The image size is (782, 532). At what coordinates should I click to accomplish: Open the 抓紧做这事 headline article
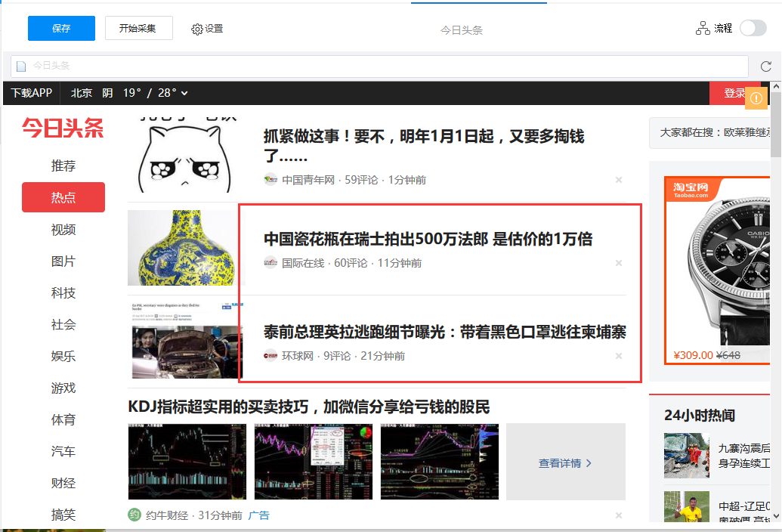pyautogui.click(x=424, y=145)
